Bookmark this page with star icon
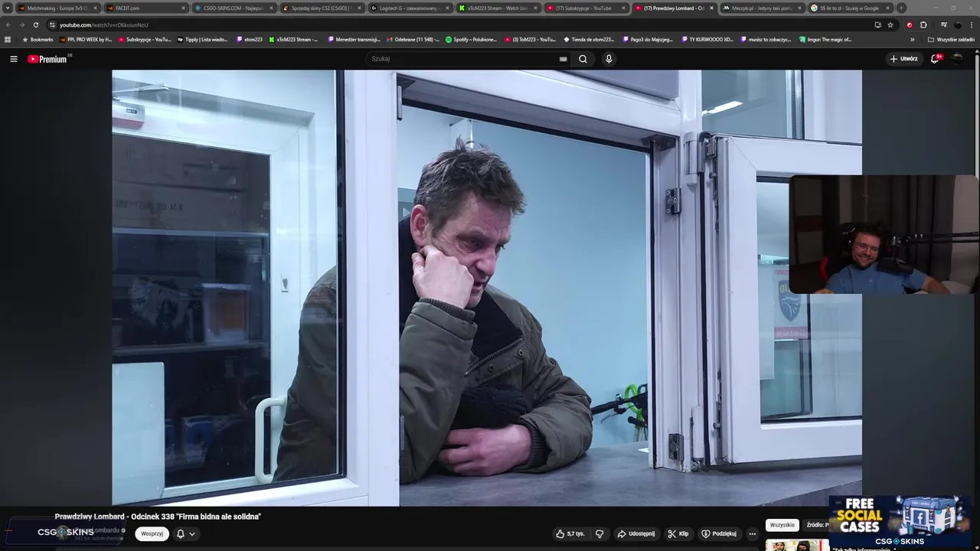This screenshot has height=551, width=980. coord(890,24)
